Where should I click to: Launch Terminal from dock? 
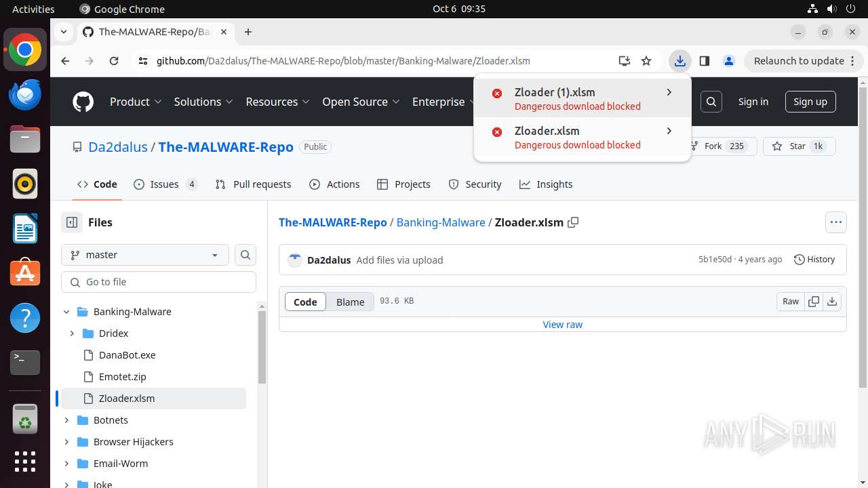[25, 363]
